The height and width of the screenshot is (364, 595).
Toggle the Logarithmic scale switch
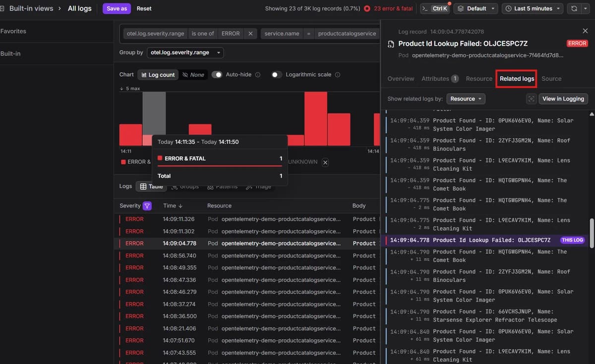pos(277,75)
